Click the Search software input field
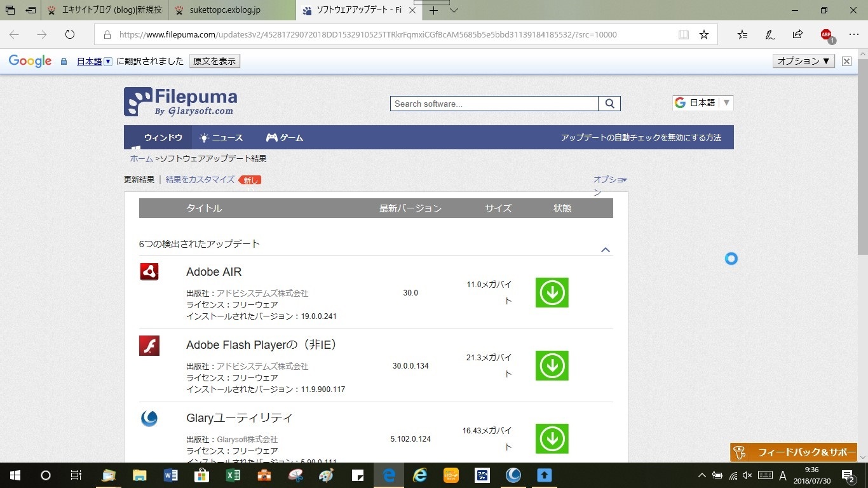 coord(494,104)
